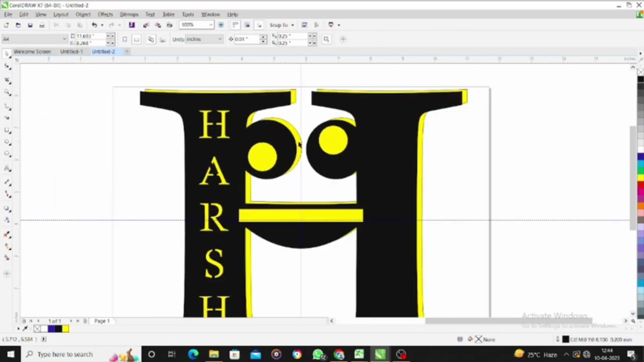
Task: Click the New document icon
Action: [6, 25]
